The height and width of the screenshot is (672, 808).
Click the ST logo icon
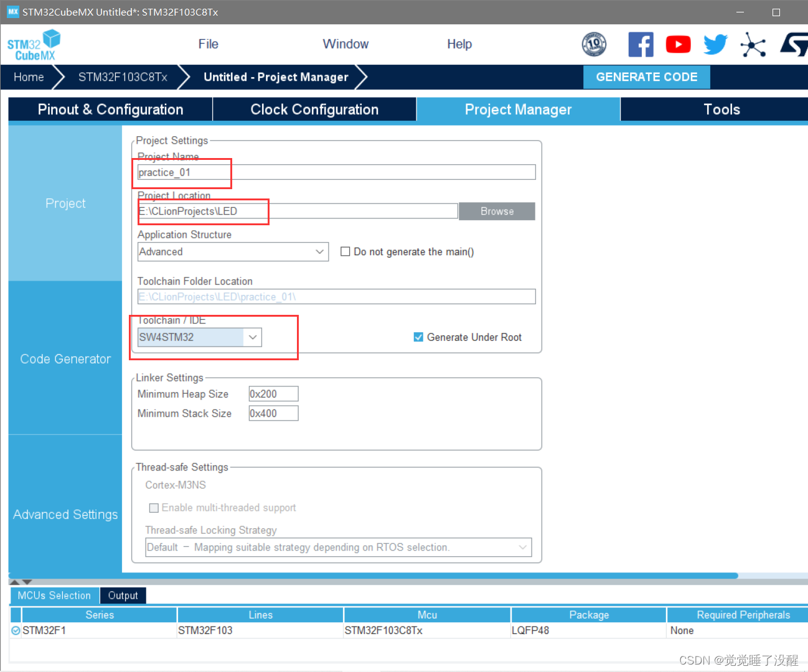(x=794, y=45)
